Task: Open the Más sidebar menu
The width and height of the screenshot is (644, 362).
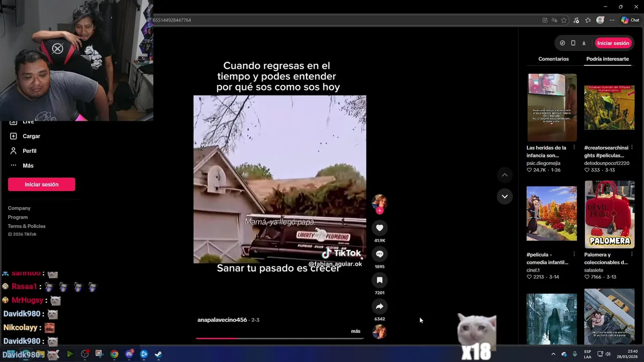Action: tap(28, 165)
